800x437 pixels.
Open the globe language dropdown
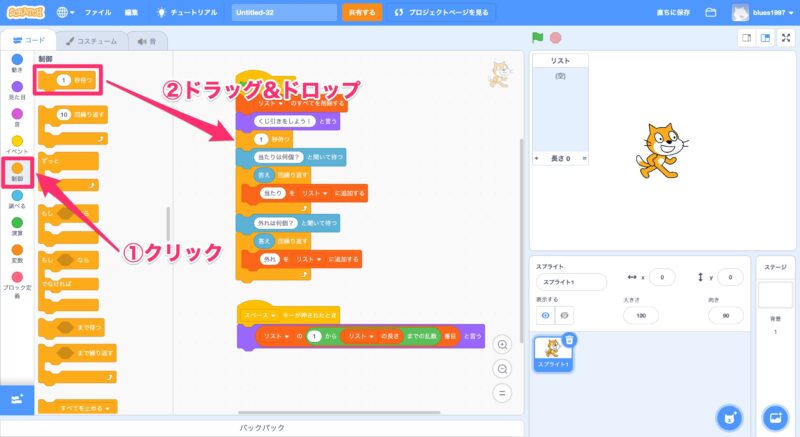tap(66, 13)
